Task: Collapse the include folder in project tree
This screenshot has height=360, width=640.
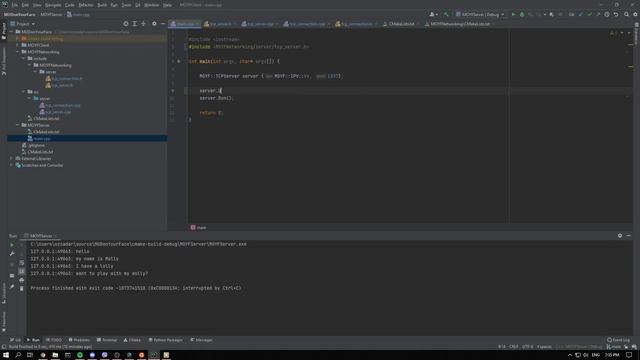Action: click(x=24, y=58)
